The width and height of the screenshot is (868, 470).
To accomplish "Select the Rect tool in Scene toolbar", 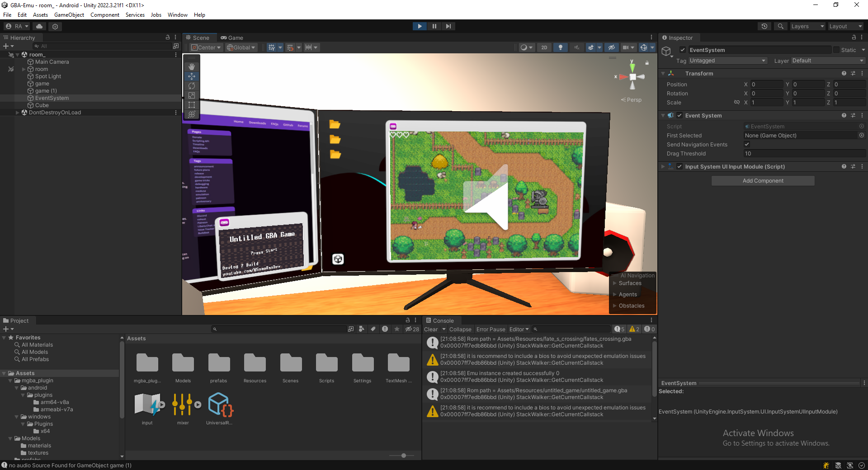I will pos(192,104).
